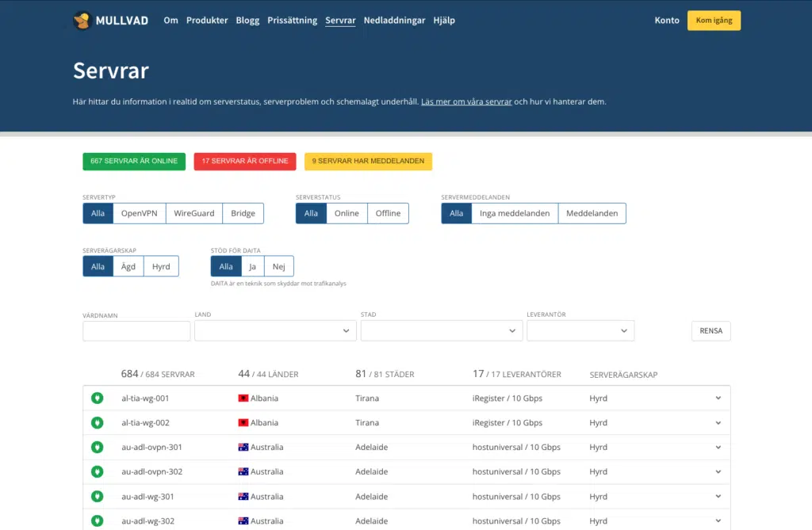Click green status icon for au-adl-wg-302
The width and height of the screenshot is (812, 530).
point(98,521)
